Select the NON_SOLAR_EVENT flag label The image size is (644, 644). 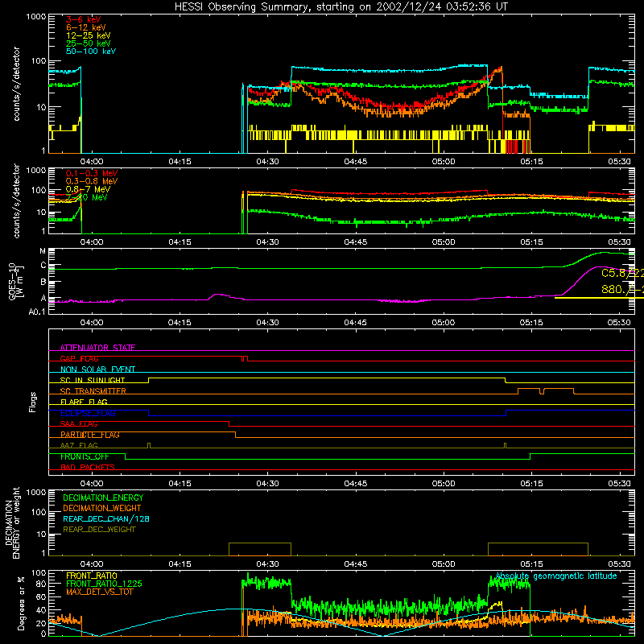click(x=97, y=369)
